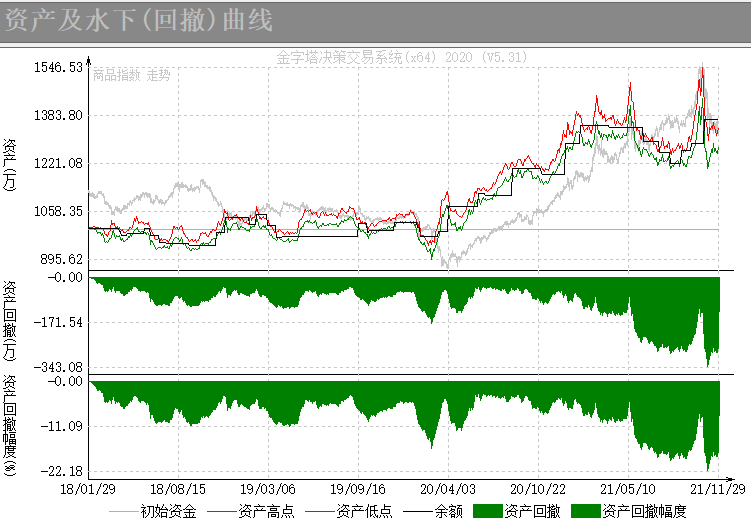Click the 资产低点 legend green line

(x=320, y=512)
